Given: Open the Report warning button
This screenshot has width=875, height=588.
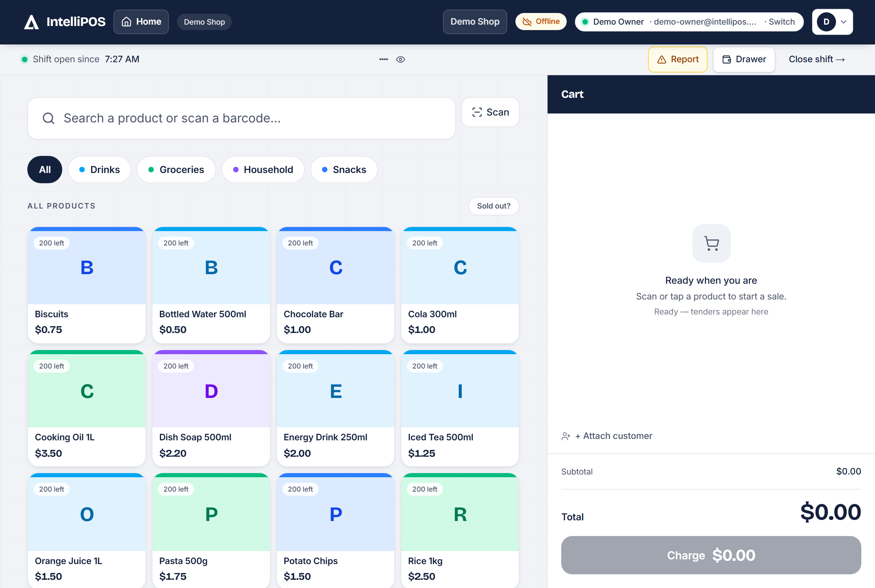Looking at the screenshot, I should (x=677, y=59).
